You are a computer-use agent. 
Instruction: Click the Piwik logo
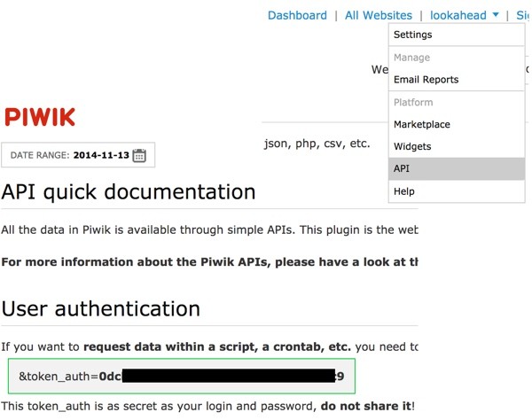click(40, 117)
